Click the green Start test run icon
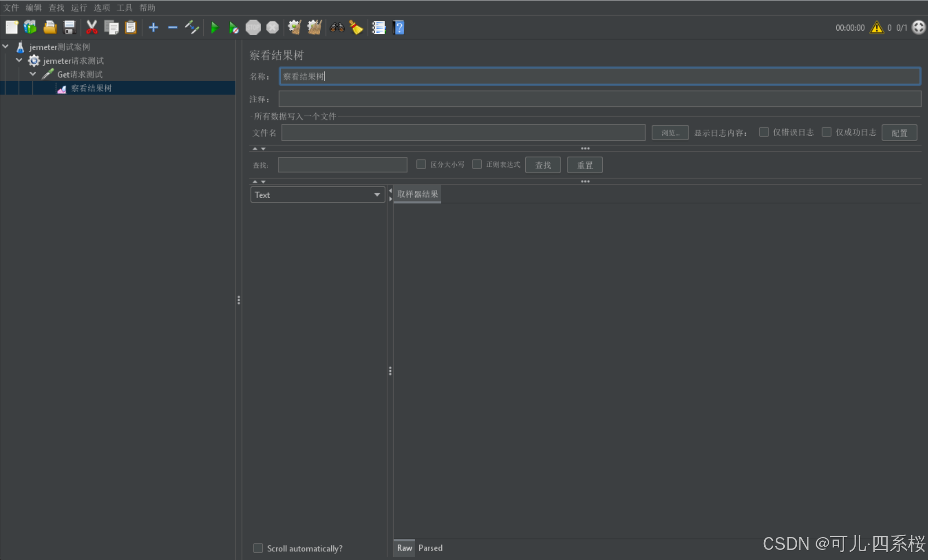This screenshot has width=928, height=560. pos(214,28)
